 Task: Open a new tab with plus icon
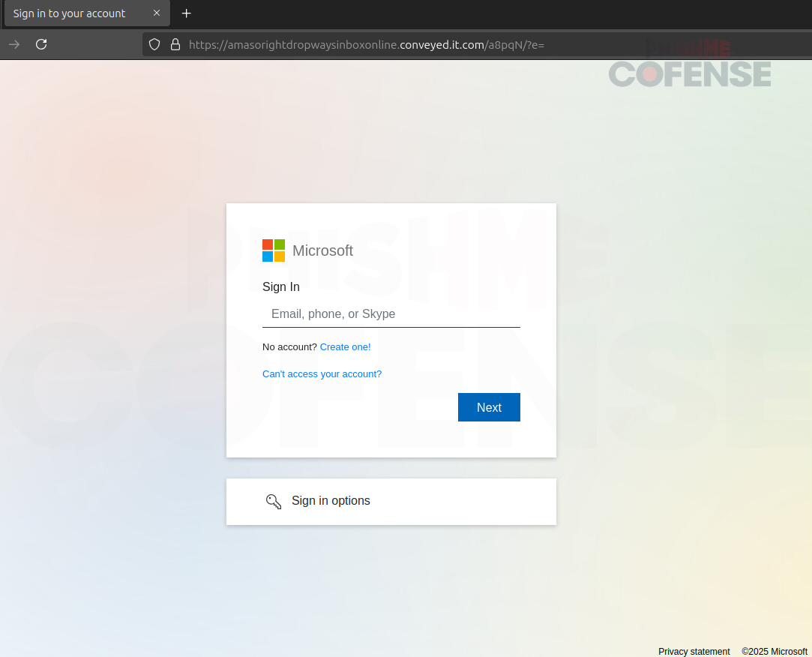[187, 13]
